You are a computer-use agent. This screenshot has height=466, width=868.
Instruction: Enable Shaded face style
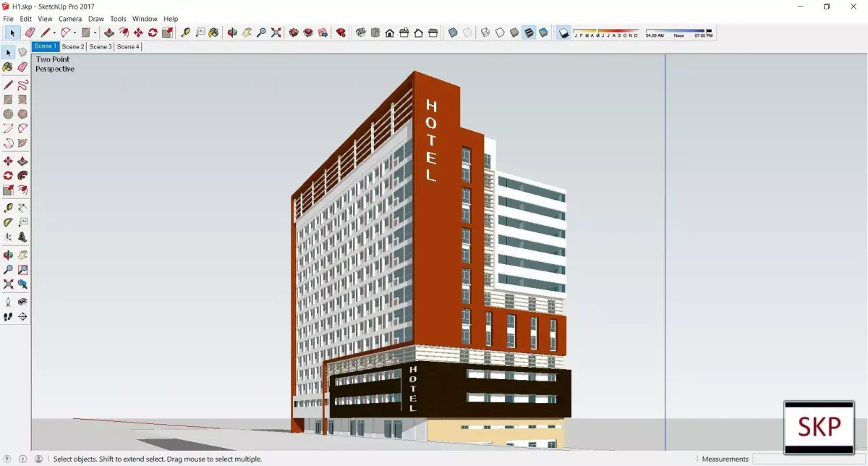point(514,33)
